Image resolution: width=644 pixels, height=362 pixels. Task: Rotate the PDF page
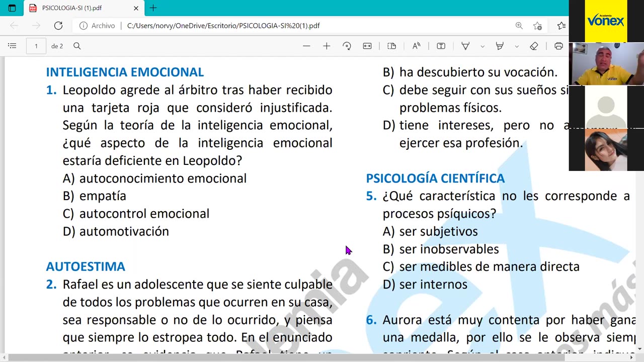pos(347,46)
